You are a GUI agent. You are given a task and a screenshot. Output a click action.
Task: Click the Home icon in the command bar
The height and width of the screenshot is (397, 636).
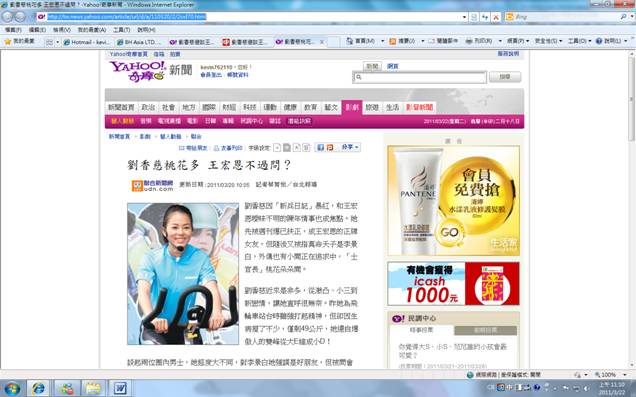coord(350,41)
